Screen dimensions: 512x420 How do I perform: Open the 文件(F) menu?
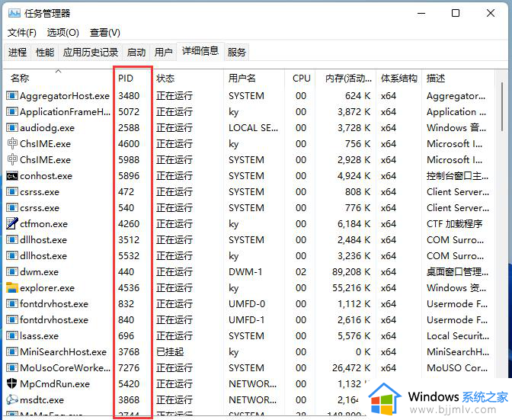pyautogui.click(x=22, y=33)
